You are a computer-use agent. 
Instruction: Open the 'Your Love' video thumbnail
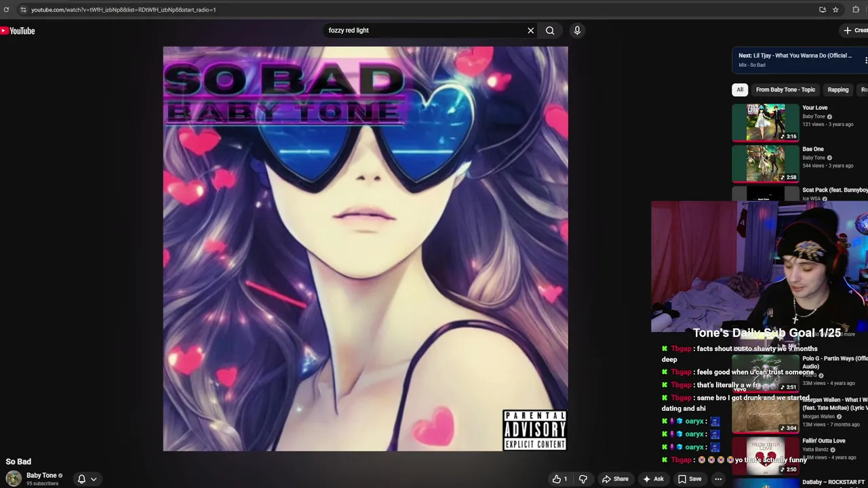(766, 122)
